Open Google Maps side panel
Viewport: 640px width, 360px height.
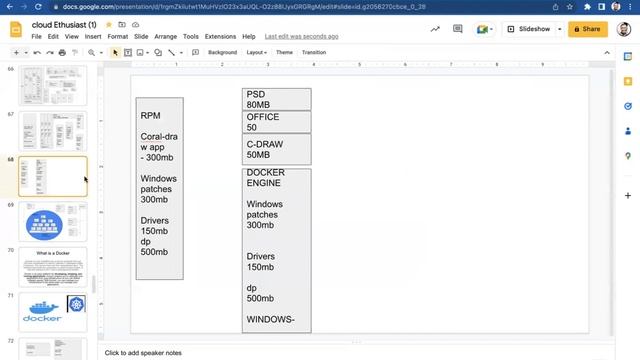pyautogui.click(x=628, y=156)
